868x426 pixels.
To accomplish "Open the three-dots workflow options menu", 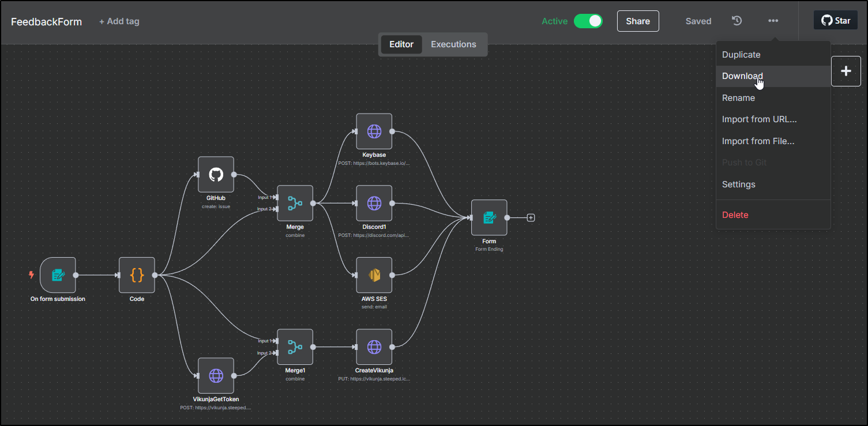I will 773,21.
